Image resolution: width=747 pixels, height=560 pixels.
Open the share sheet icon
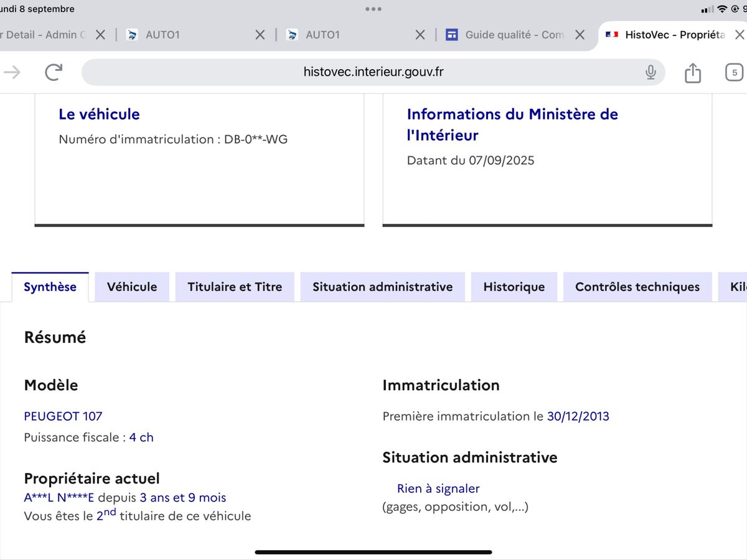(693, 72)
